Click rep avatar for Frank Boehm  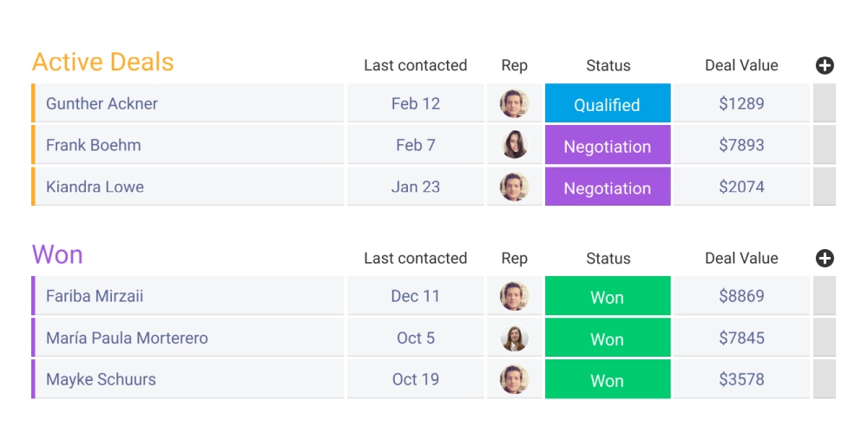coord(514,145)
